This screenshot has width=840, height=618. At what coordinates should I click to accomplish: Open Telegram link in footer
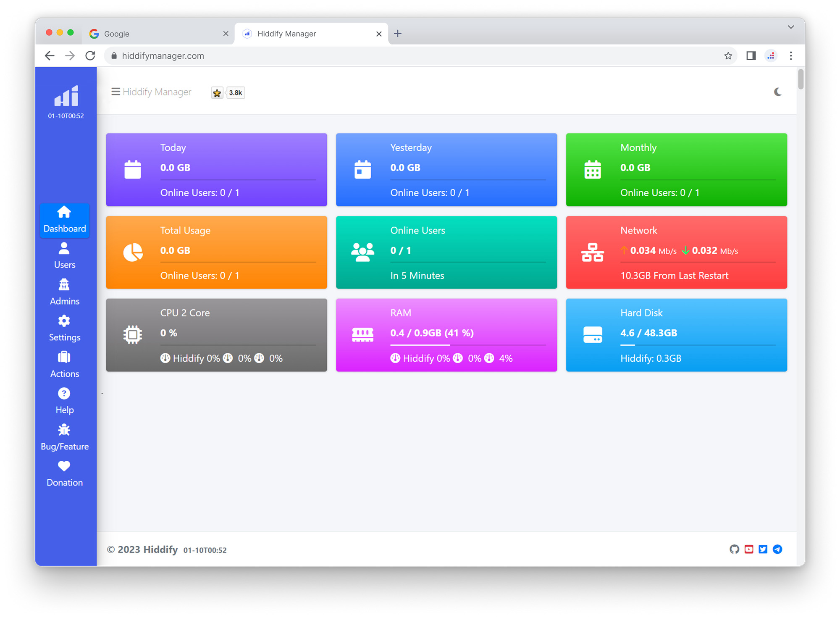pos(777,549)
